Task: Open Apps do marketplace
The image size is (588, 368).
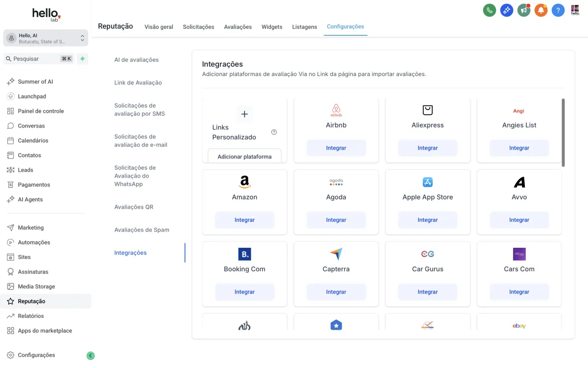Action: point(46,331)
